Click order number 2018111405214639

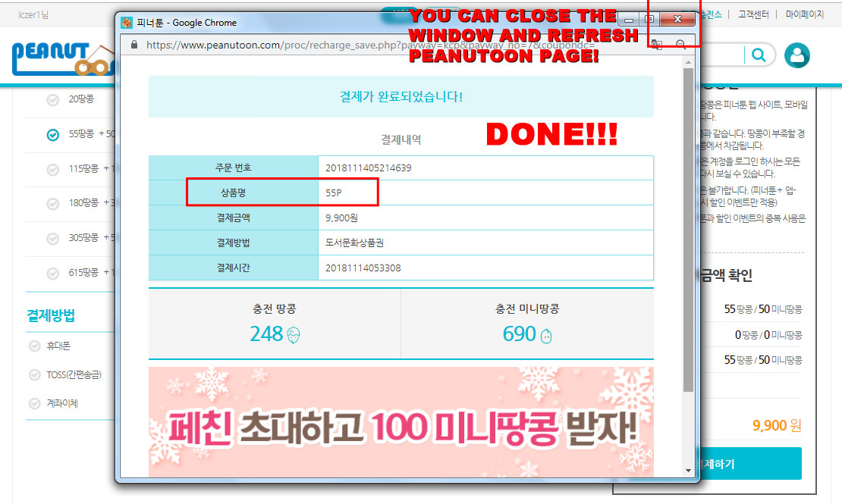point(369,168)
